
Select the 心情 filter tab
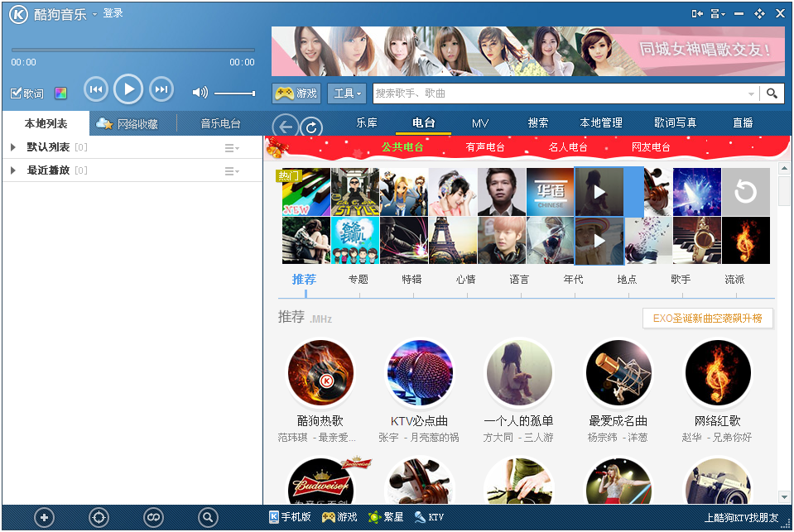pos(465,280)
